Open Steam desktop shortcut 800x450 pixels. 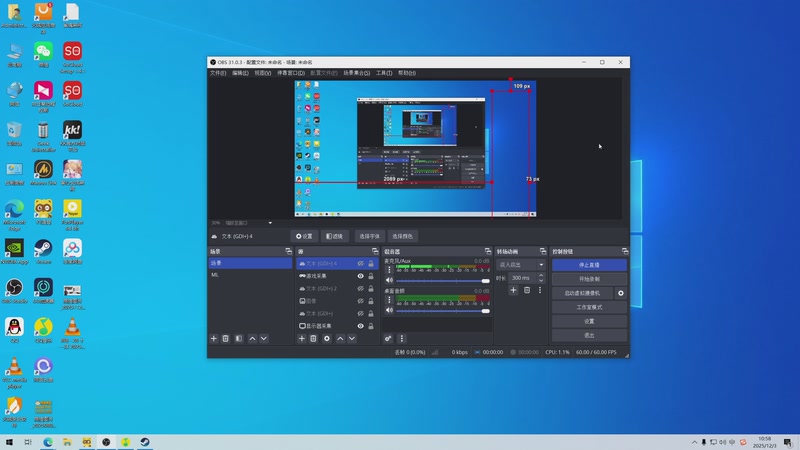click(x=43, y=252)
